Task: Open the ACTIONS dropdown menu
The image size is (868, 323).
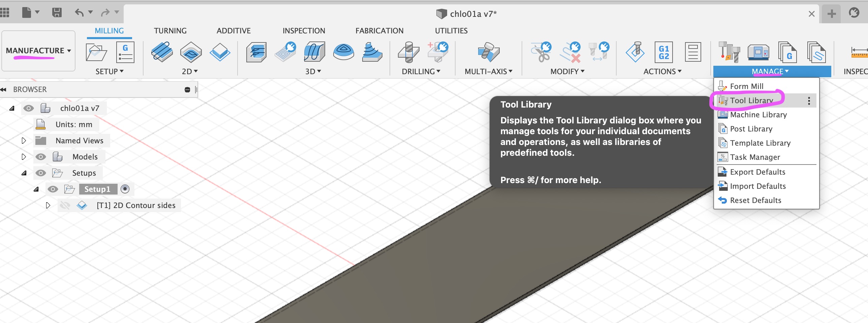Action: point(662,71)
